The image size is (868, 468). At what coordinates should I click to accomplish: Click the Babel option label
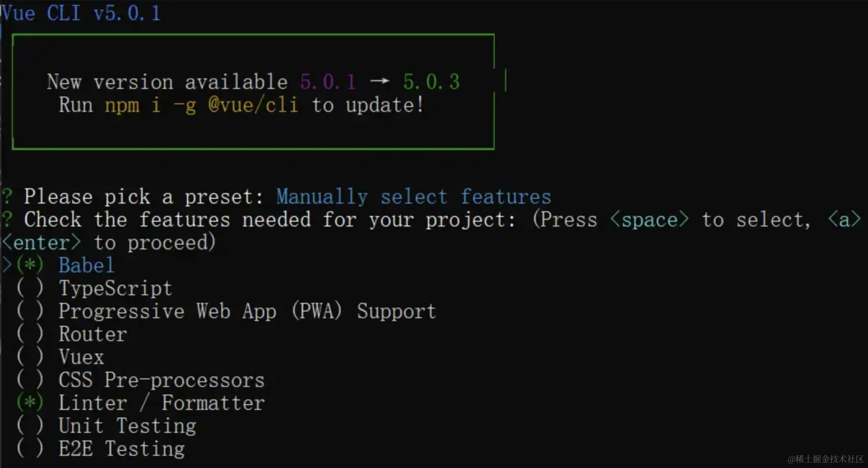pyautogui.click(x=86, y=265)
